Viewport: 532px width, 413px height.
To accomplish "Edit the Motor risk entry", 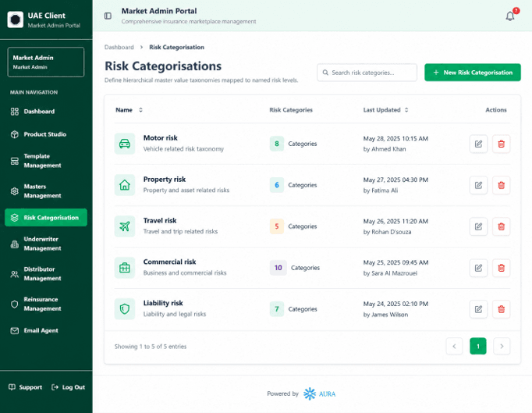I will click(478, 144).
